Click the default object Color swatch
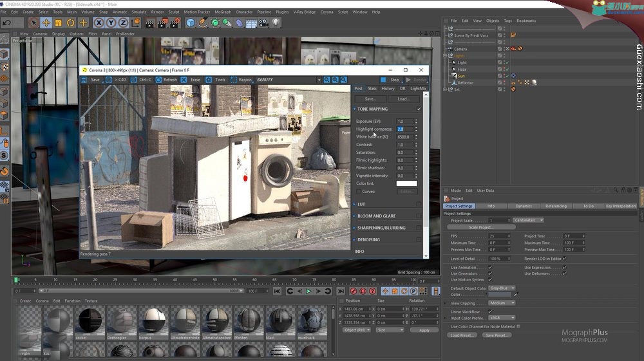The image size is (644, 361). [500, 295]
